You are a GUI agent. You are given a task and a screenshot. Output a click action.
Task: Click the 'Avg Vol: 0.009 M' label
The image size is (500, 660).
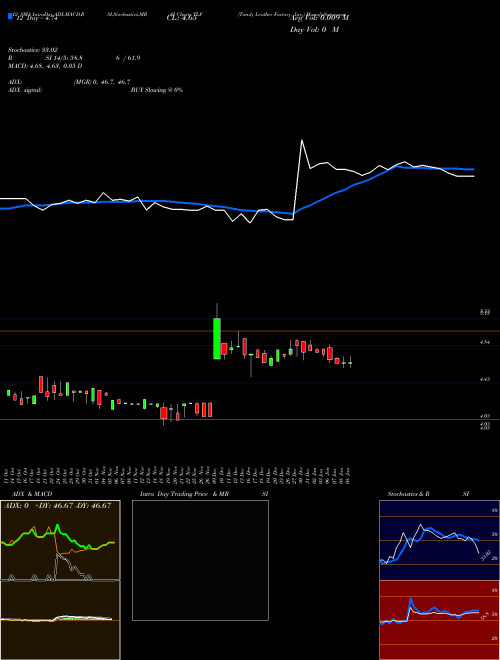[319, 18]
